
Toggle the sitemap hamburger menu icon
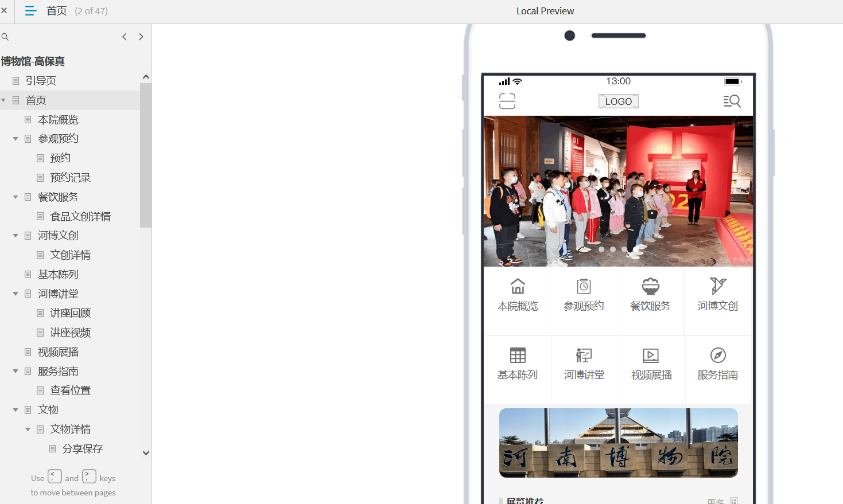[30, 10]
